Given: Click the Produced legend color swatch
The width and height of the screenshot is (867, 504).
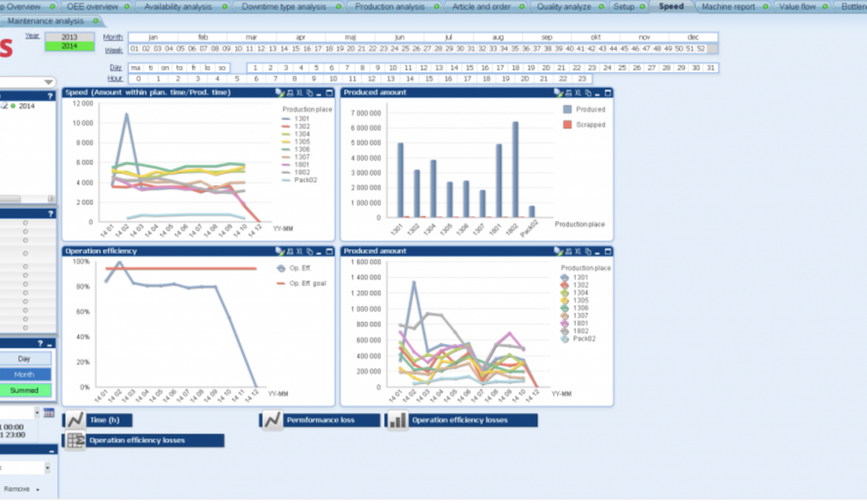Looking at the screenshot, I should coord(568,109).
